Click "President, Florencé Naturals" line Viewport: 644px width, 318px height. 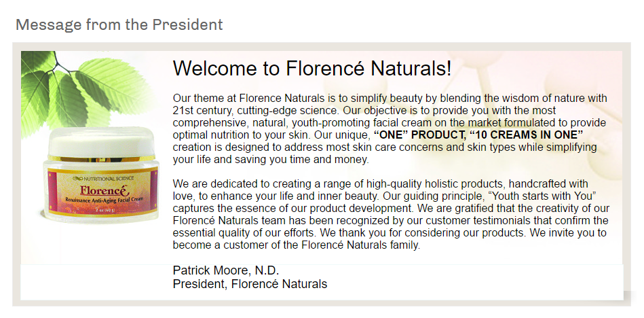250,284
